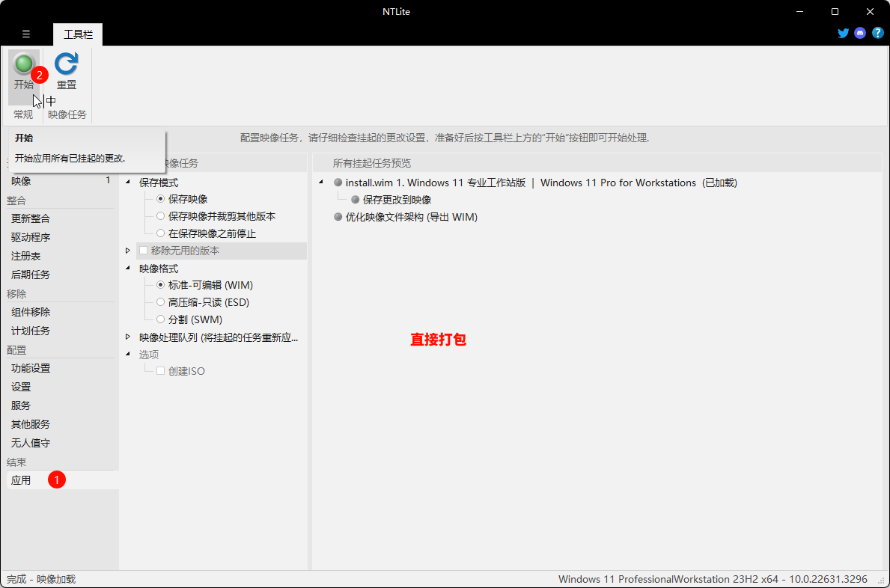Close the NTLite window
890x588 pixels.
(870, 11)
